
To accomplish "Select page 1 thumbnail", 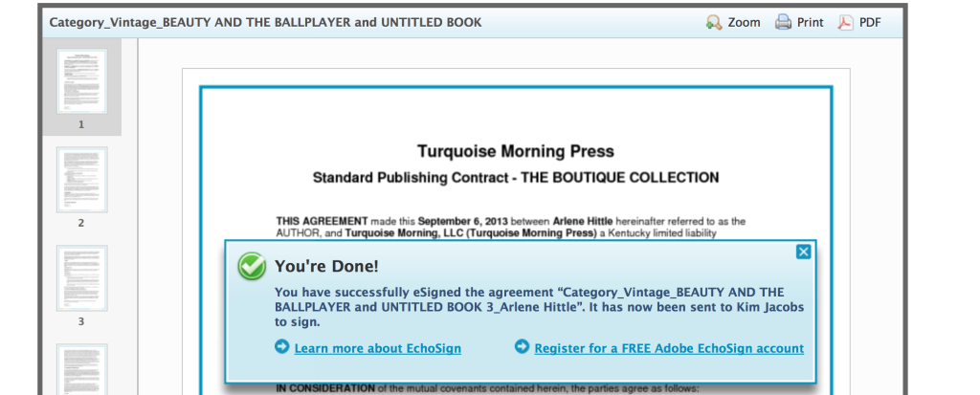I will [82, 81].
